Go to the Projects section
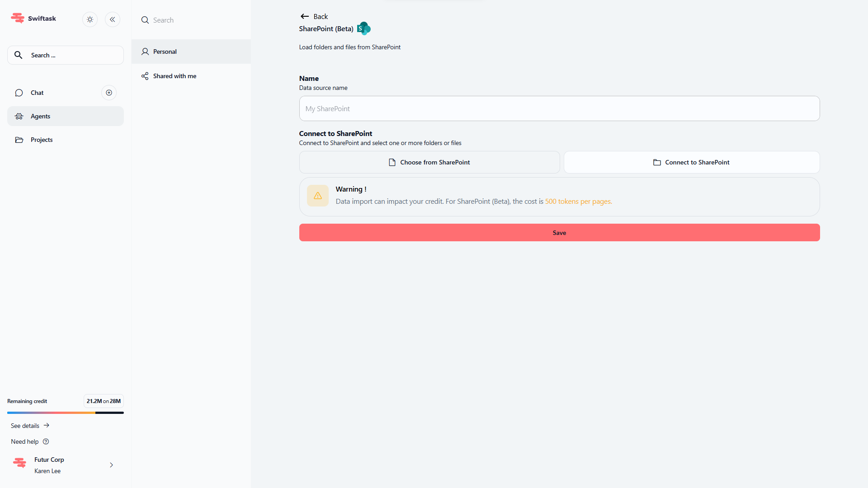The width and height of the screenshot is (868, 488). coord(42,140)
